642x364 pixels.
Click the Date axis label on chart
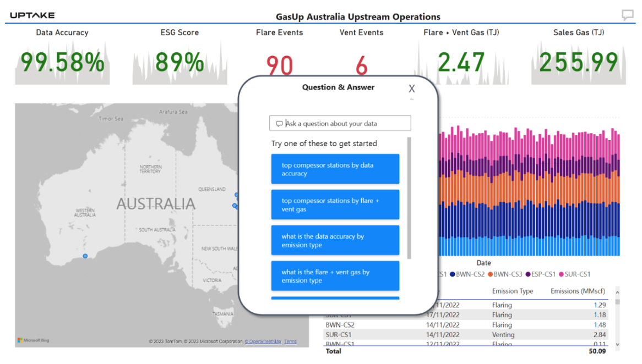pyautogui.click(x=483, y=263)
